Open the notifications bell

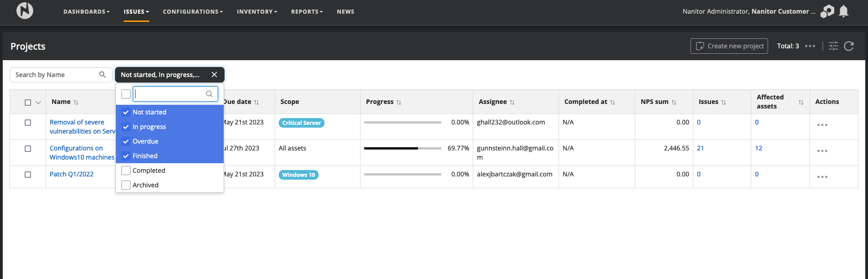coord(843,11)
